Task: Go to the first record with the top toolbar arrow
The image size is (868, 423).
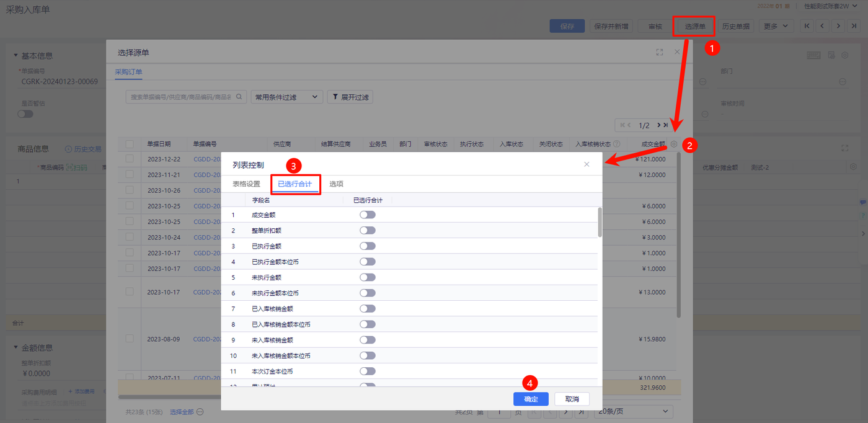Action: tap(806, 26)
